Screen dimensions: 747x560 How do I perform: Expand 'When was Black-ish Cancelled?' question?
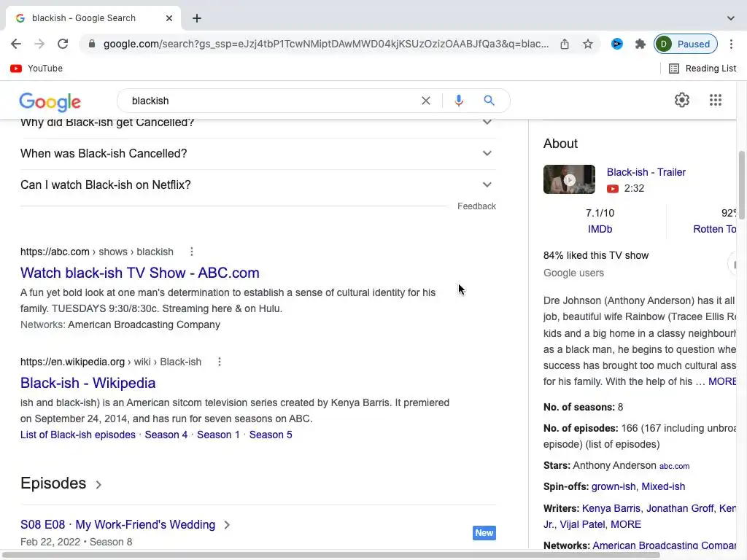258,153
